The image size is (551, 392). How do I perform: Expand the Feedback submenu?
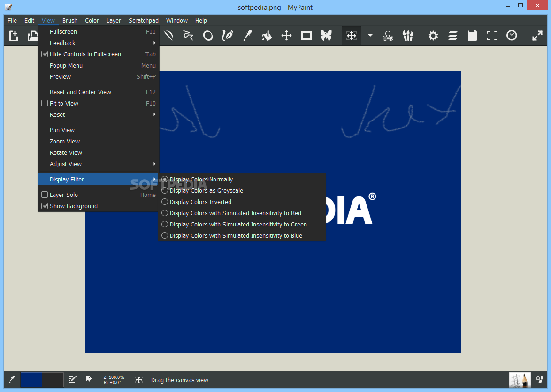[x=99, y=43]
